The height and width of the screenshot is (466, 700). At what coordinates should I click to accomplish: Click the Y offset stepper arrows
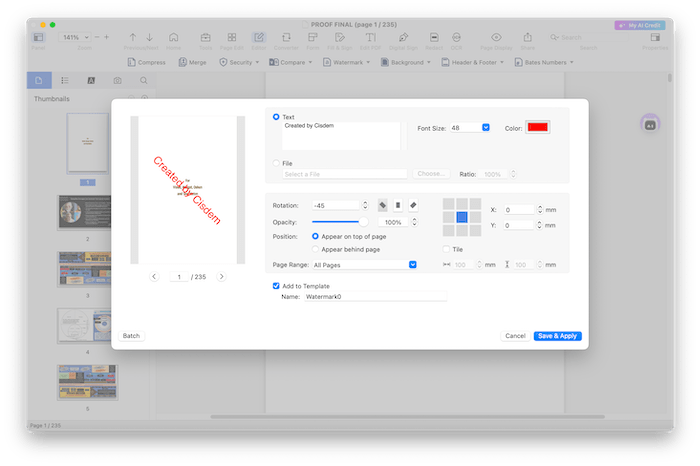[539, 225]
